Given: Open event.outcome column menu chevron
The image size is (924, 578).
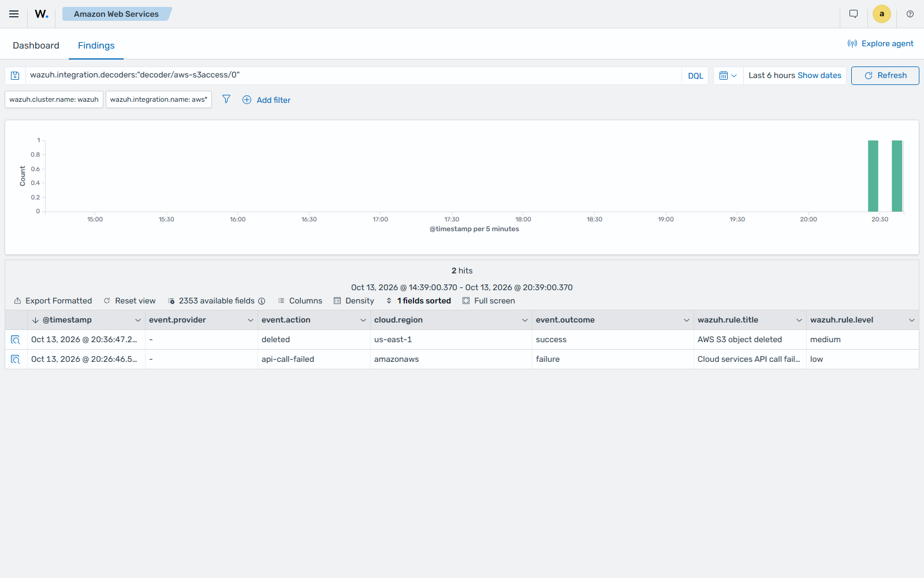Looking at the screenshot, I should 687,320.
